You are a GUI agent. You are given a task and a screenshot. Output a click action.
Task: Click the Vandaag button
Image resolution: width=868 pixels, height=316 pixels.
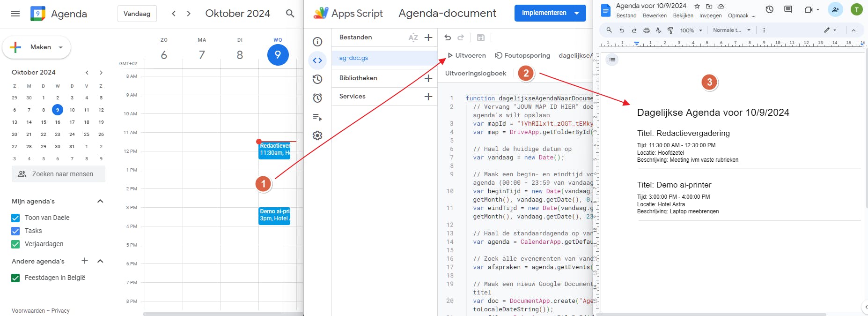click(137, 14)
